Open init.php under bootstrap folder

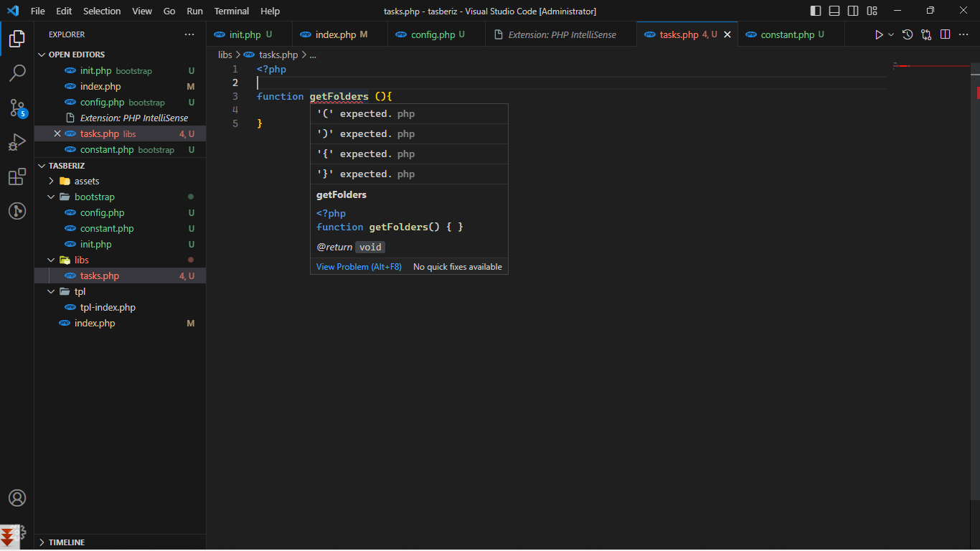point(120,244)
